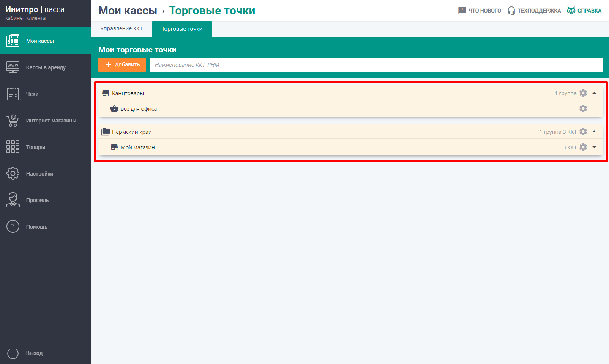Screen dimensions: 609x364
Task: Focus the Наименование ККТ, РНМ search field
Action: point(376,65)
